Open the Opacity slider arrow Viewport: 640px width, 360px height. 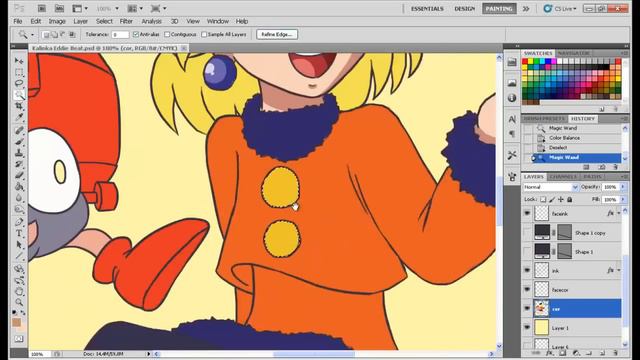pos(623,187)
